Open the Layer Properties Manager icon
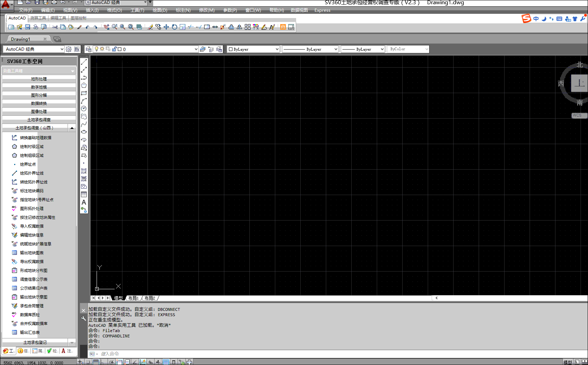588x365 pixels. [x=88, y=49]
